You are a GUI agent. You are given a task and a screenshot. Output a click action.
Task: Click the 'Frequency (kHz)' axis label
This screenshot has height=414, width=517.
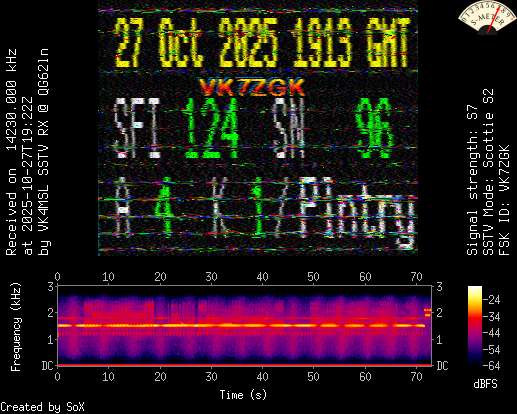click(x=16, y=327)
